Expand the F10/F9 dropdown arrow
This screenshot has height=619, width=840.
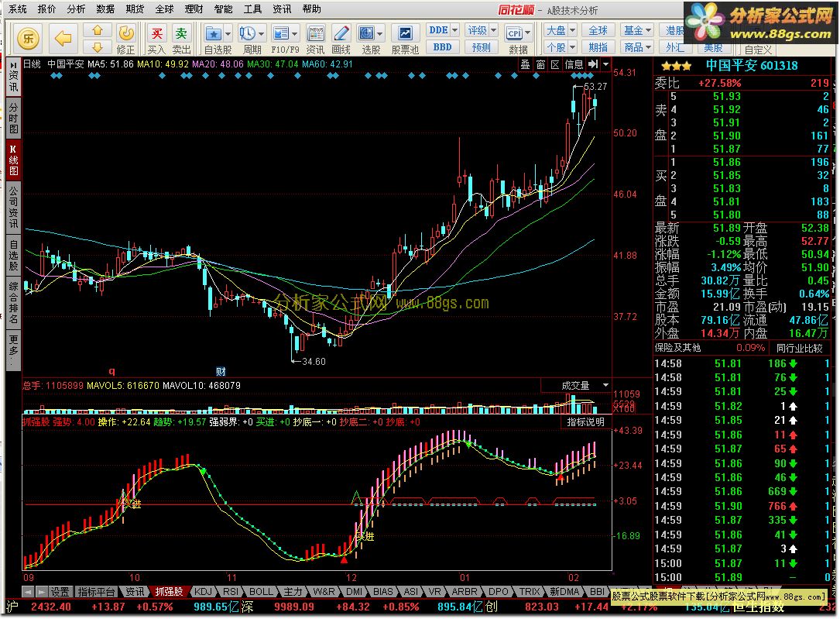[x=295, y=34]
